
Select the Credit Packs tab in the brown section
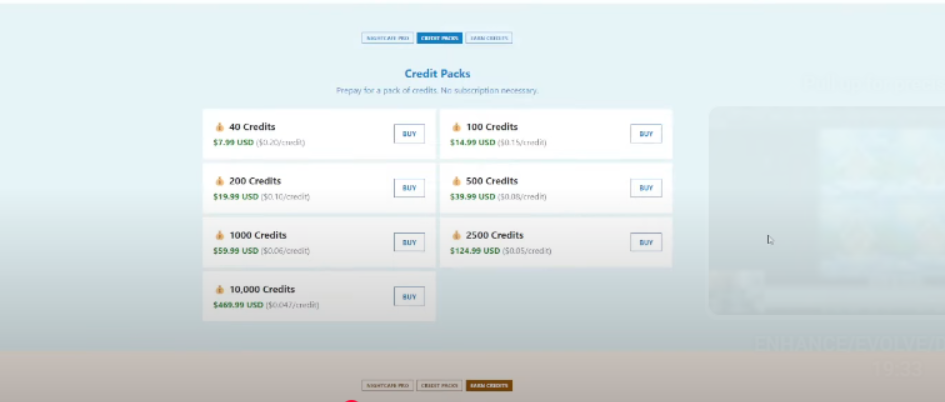tap(439, 385)
